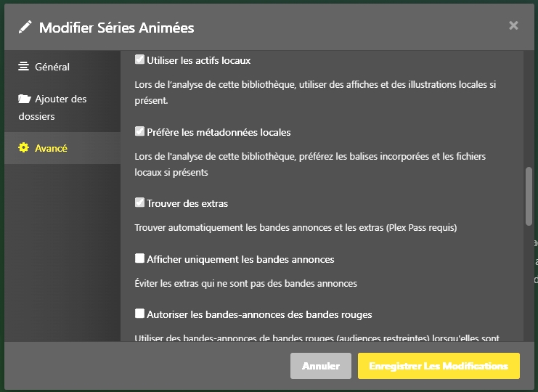Select the Avancé tab label
The image size is (538, 392).
[x=51, y=148]
